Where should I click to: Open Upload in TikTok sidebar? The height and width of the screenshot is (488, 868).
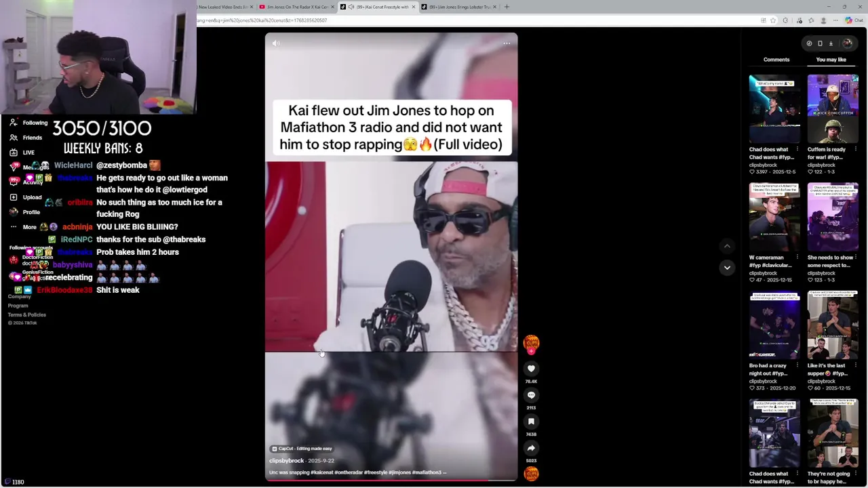26,197
